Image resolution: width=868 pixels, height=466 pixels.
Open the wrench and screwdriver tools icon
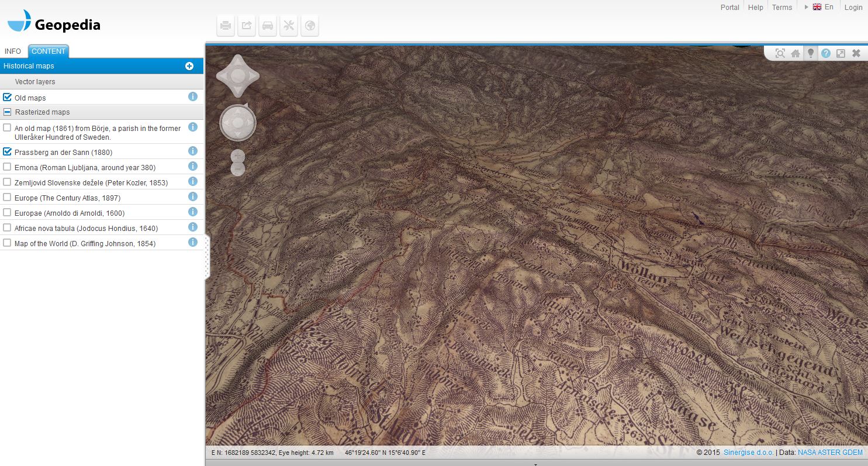click(x=289, y=26)
